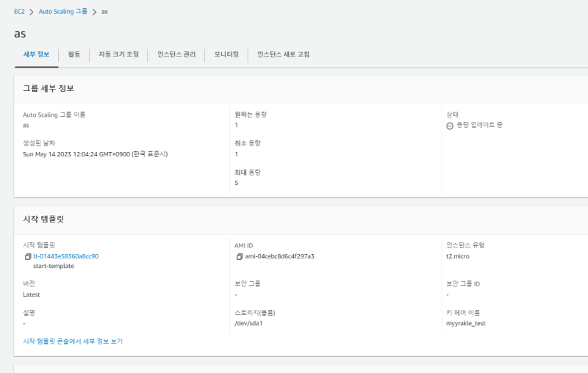Click the chevron after EC2 in the breadcrumb
588x373 pixels.
(x=31, y=12)
